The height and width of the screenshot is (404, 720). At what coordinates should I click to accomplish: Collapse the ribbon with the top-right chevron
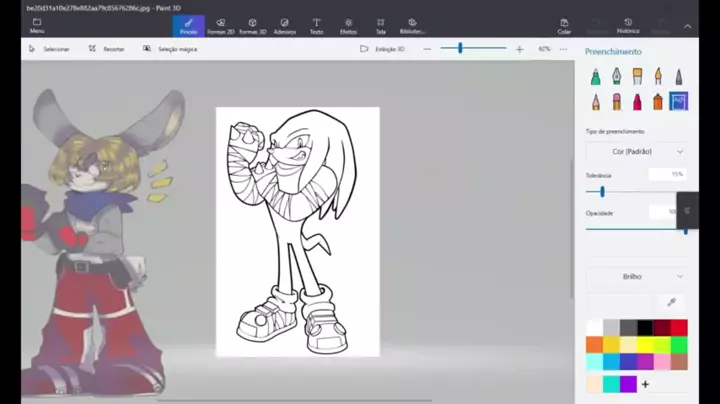pyautogui.click(x=687, y=26)
